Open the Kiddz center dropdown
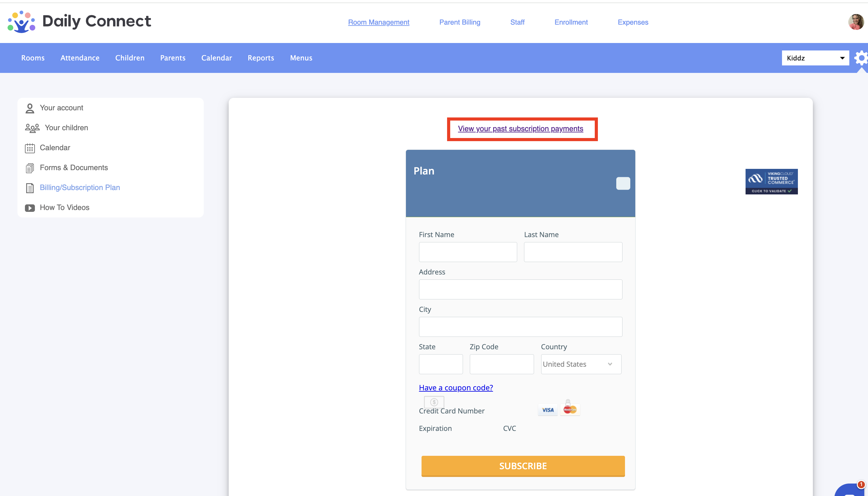The image size is (868, 496). coord(815,58)
